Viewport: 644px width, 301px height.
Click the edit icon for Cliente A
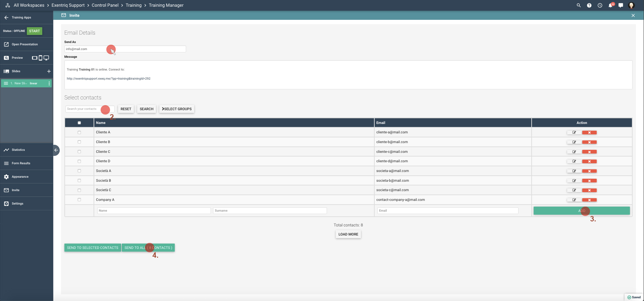574,132
